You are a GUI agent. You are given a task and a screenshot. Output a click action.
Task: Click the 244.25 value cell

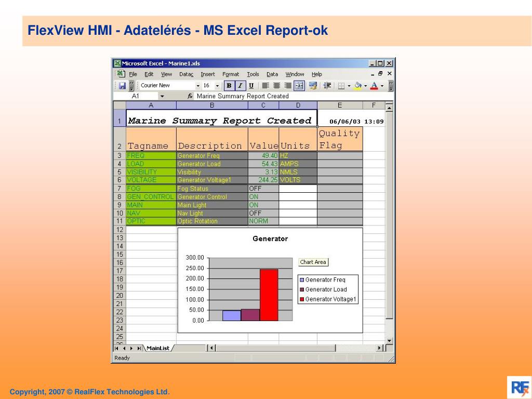tap(263, 180)
